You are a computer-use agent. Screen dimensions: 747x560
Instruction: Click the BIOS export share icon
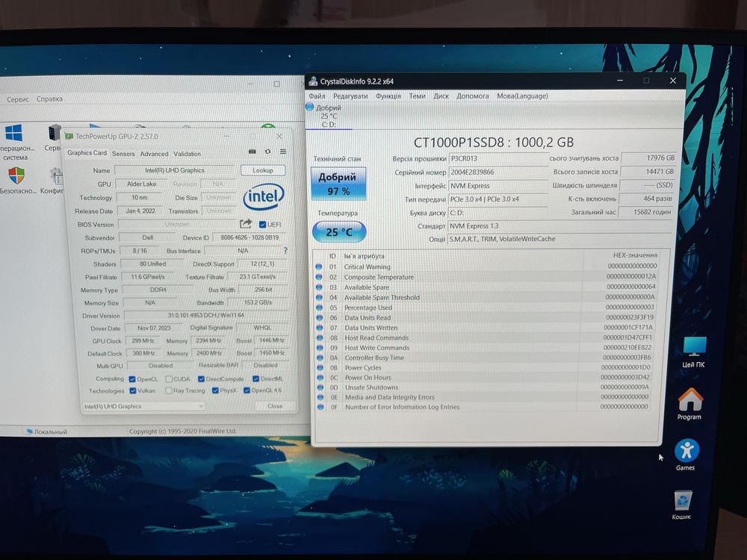[245, 224]
